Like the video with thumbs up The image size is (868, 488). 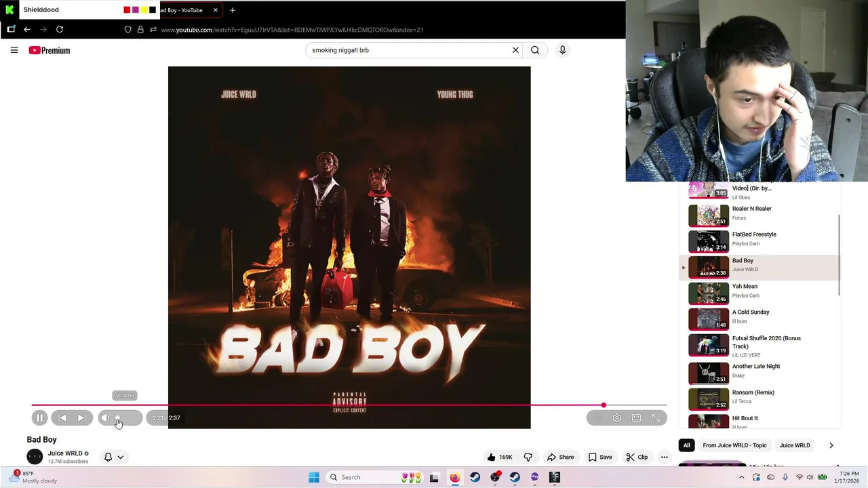tap(500, 457)
